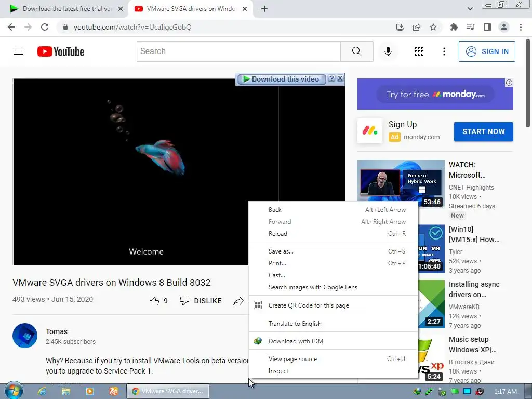532x399 pixels.
Task: Click the Download this video button
Action: click(281, 79)
